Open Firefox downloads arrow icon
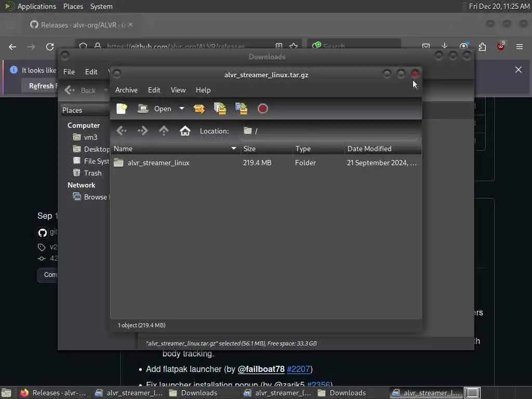 pyautogui.click(x=445, y=46)
